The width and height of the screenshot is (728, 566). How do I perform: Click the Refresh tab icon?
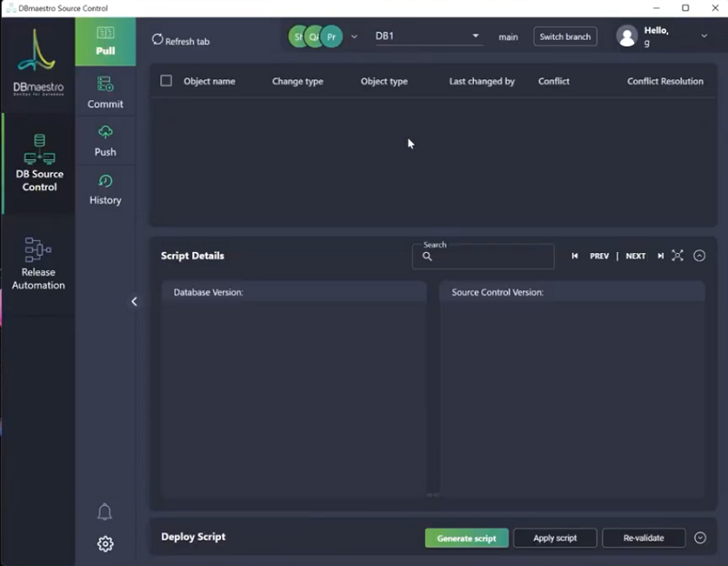pyautogui.click(x=157, y=40)
